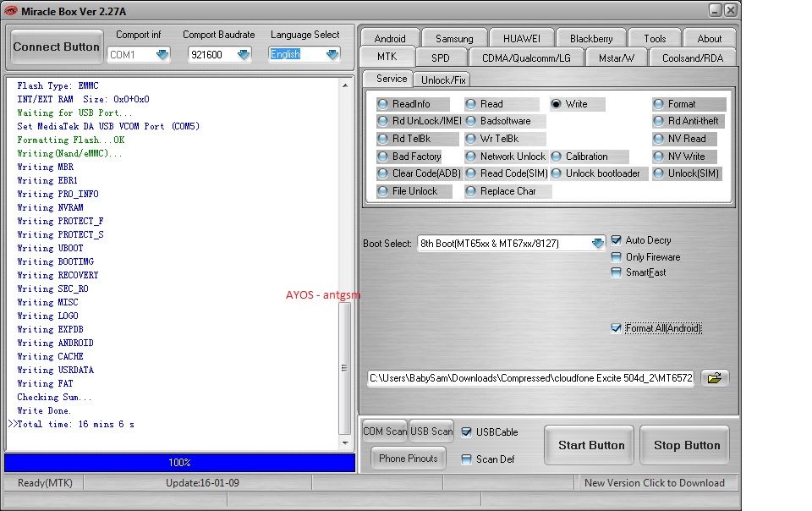Click the Connect Button

pyautogui.click(x=56, y=47)
